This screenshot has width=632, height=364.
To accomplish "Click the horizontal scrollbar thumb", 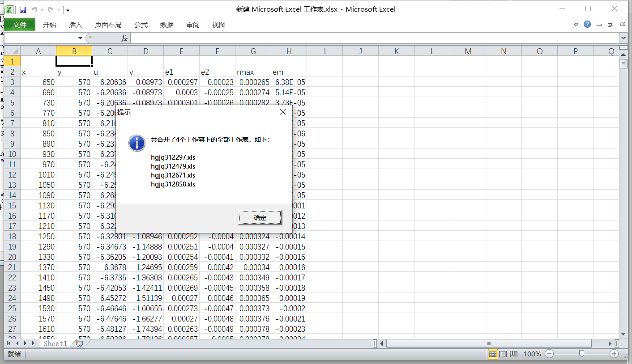I will tap(489, 343).
